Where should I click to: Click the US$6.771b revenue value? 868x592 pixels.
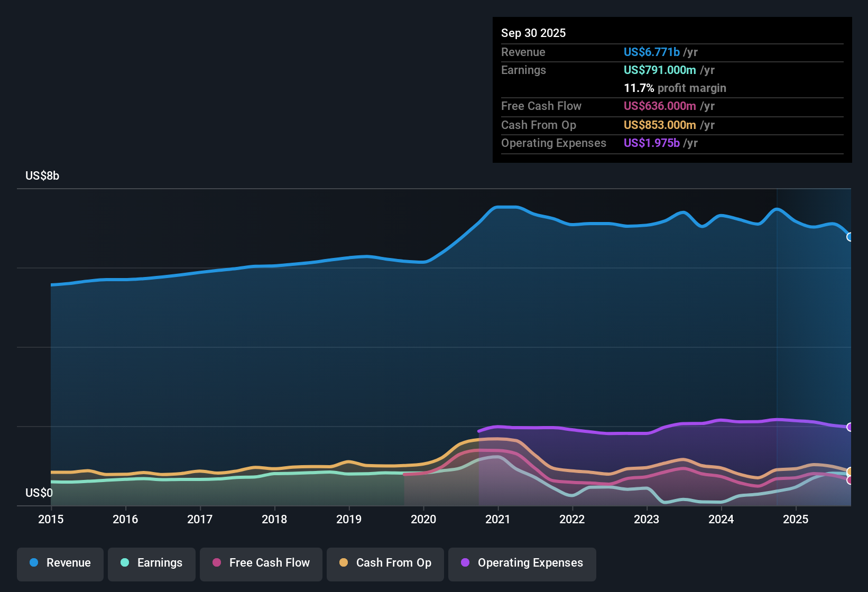pos(651,52)
